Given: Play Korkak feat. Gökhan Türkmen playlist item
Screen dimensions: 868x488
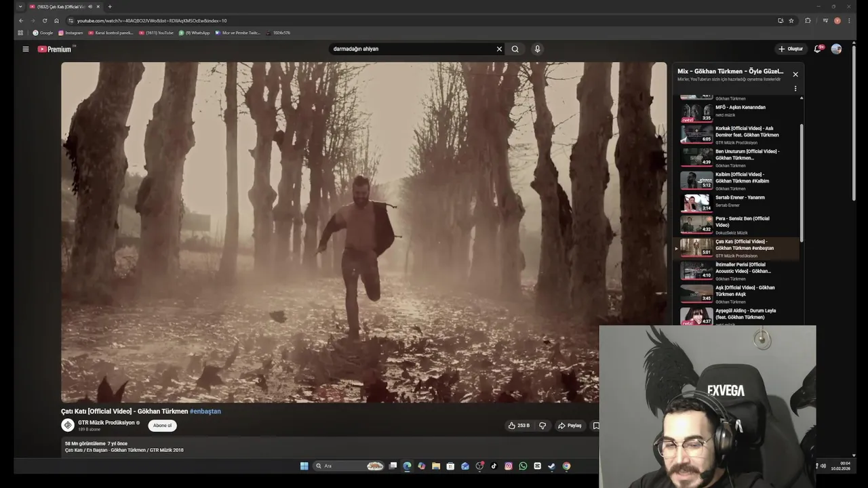Looking at the screenshot, I should coord(739,134).
